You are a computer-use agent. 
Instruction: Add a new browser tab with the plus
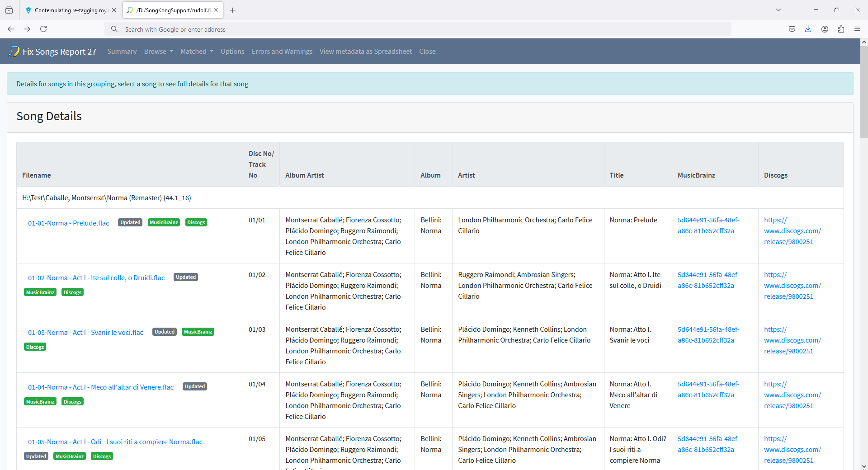tap(232, 10)
